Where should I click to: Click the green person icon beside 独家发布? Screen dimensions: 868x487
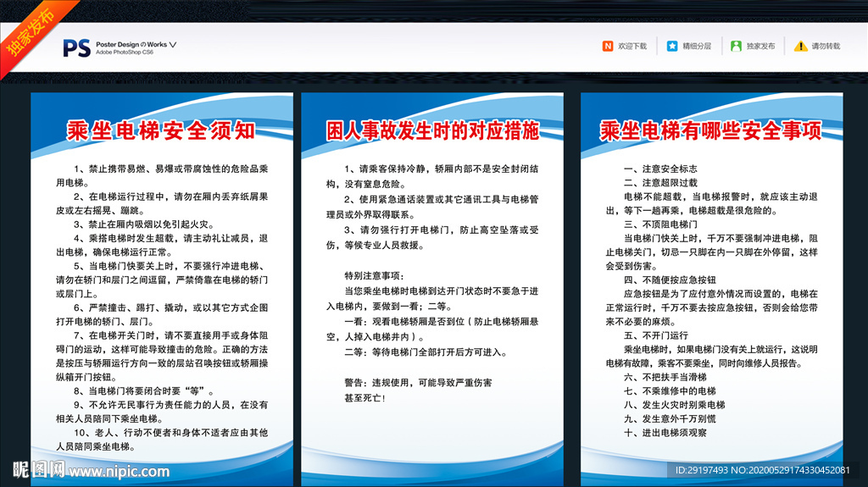[736, 46]
